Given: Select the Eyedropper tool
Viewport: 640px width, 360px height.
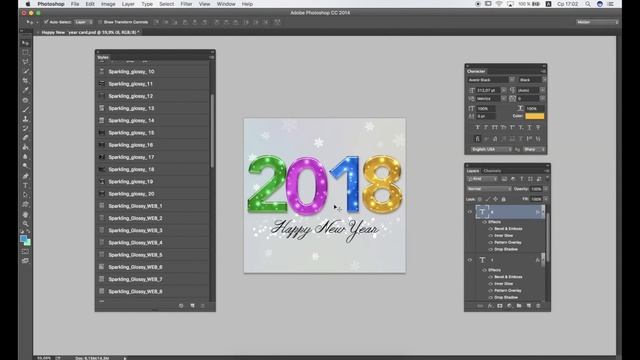Looking at the screenshot, I should [x=25, y=90].
